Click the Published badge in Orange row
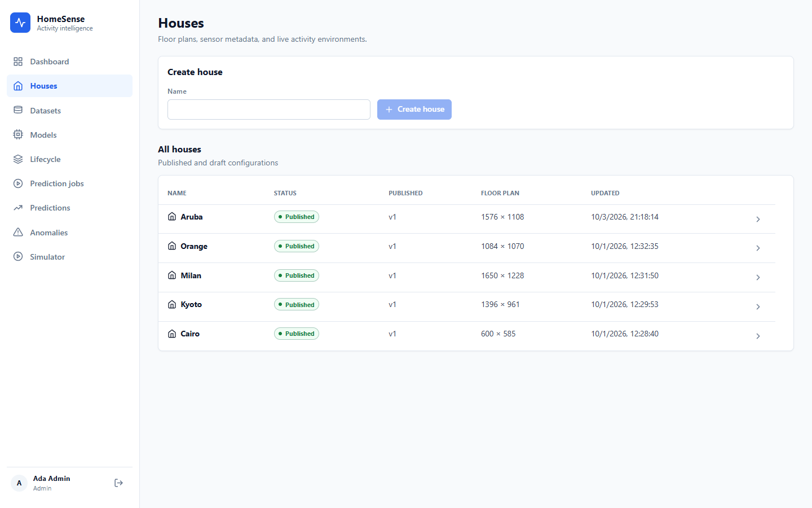812x508 pixels. click(297, 246)
